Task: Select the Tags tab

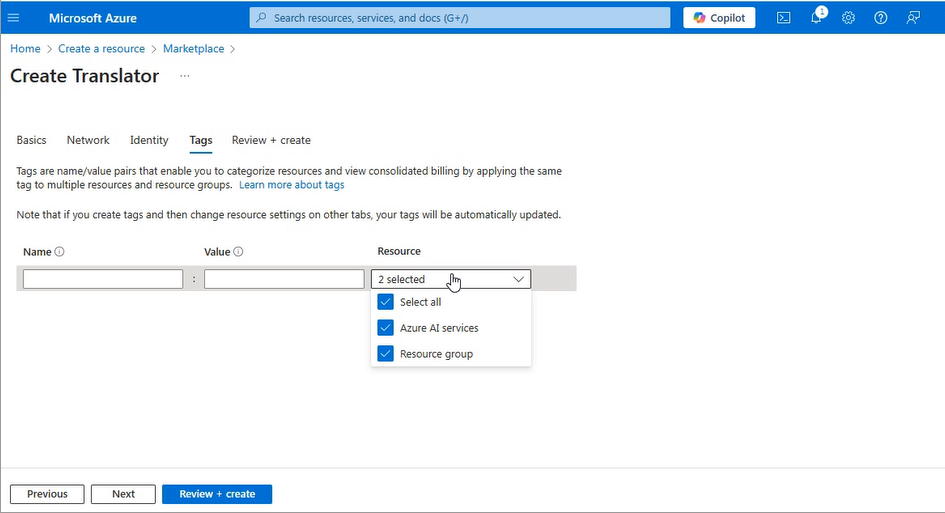Action: pos(201,140)
